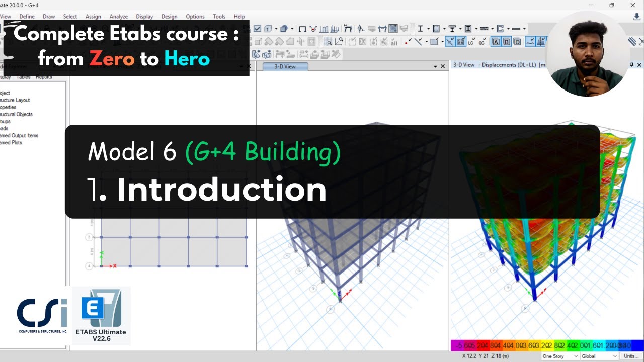Click the highlighted shell contour display icon

click(393, 29)
